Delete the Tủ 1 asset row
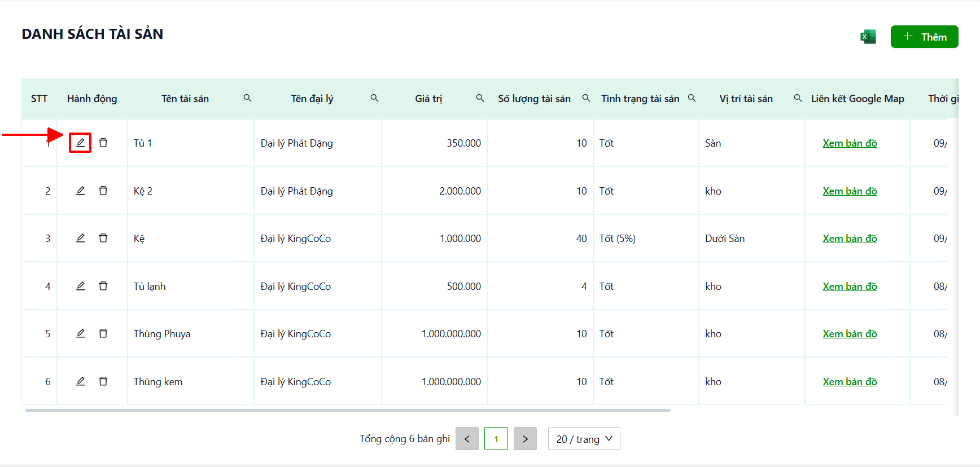This screenshot has width=980, height=467. click(x=103, y=143)
